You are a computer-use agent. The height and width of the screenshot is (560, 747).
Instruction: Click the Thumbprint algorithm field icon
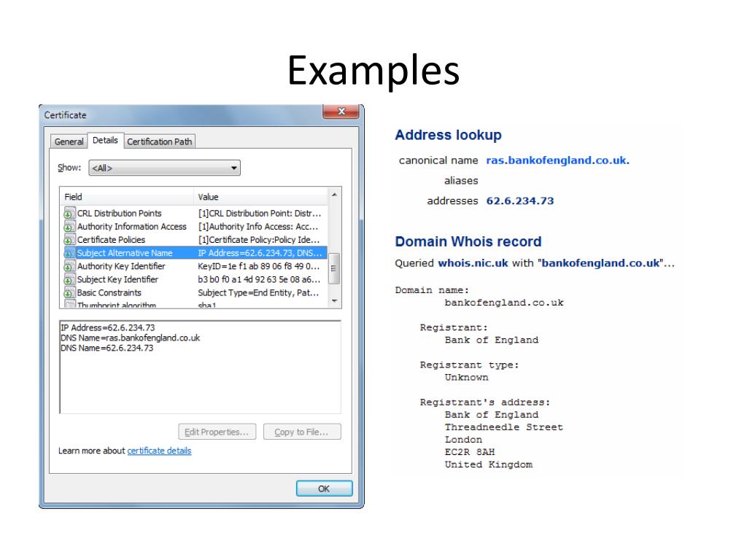point(69,304)
